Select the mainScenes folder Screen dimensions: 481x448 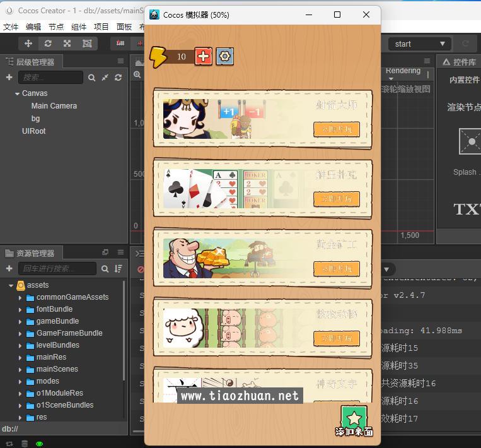57,369
